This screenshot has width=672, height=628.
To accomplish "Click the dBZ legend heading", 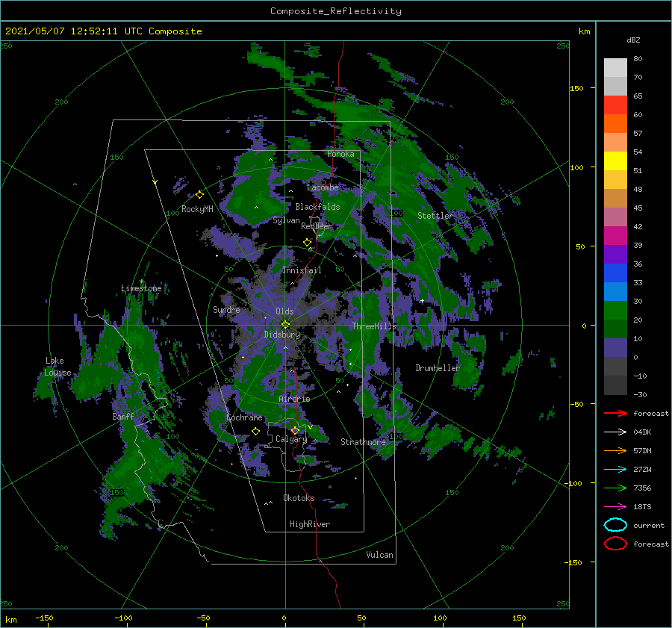I will coord(633,40).
